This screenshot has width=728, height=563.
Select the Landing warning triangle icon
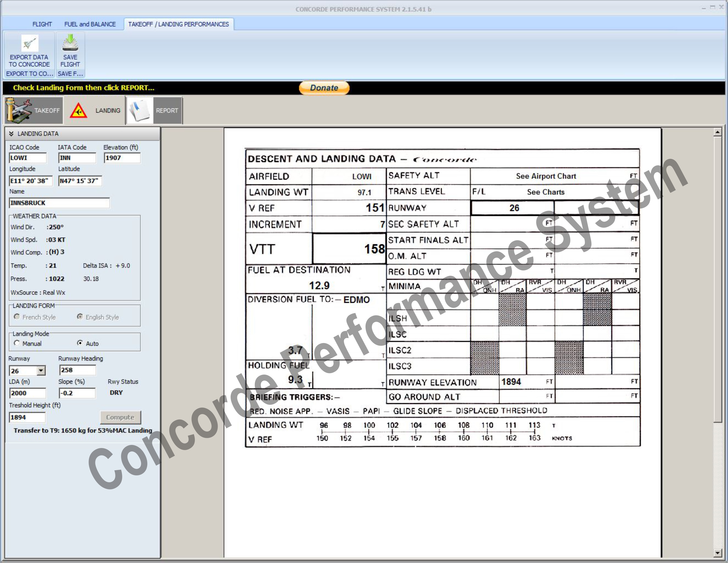point(78,111)
